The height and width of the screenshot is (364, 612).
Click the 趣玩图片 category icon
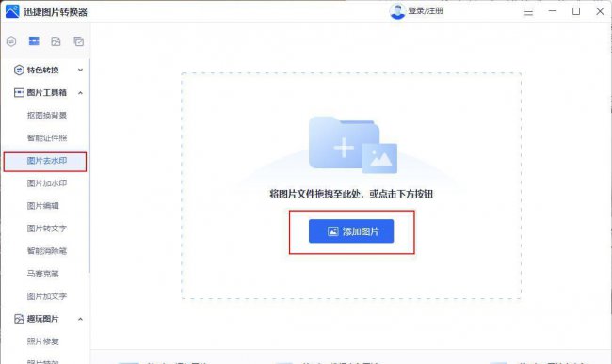[19, 319]
